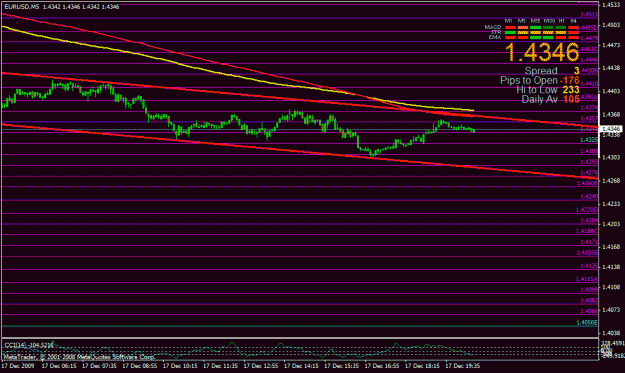Viewport: 625px width, 373px height.
Task: Click the CCI(14) indicator label
Action: click(28, 345)
